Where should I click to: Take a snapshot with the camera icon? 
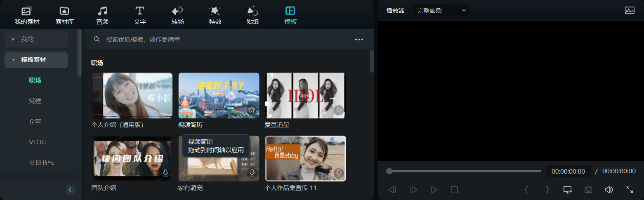click(x=588, y=190)
